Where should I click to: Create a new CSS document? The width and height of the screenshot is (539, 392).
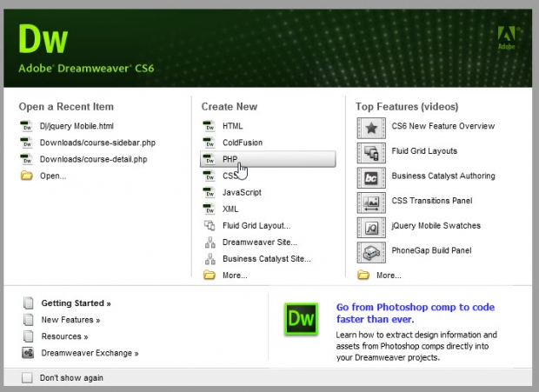(230, 176)
